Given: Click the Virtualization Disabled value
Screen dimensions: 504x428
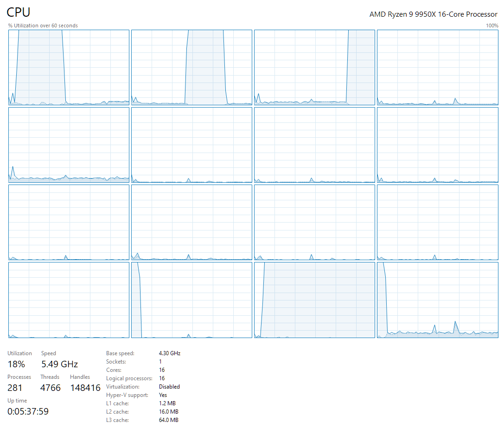Looking at the screenshot, I should (x=169, y=387).
